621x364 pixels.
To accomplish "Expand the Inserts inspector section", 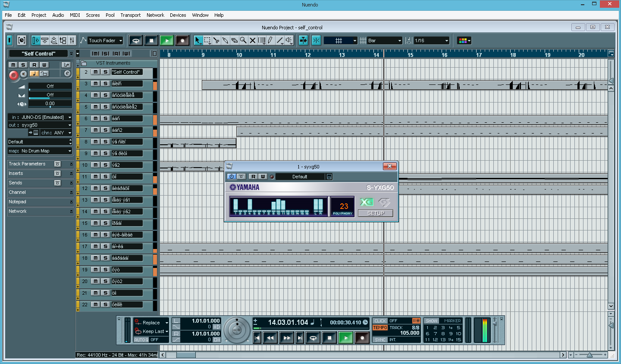I will [41, 174].
